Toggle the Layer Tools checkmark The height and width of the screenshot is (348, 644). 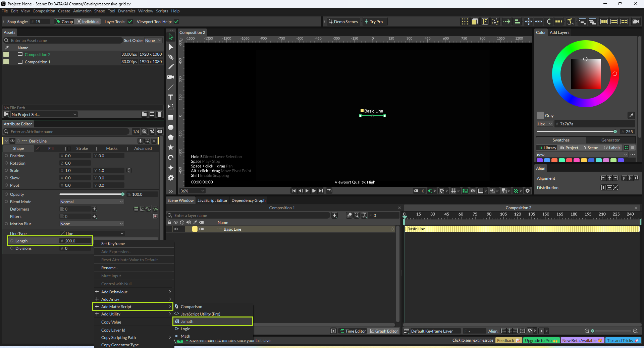[130, 22]
